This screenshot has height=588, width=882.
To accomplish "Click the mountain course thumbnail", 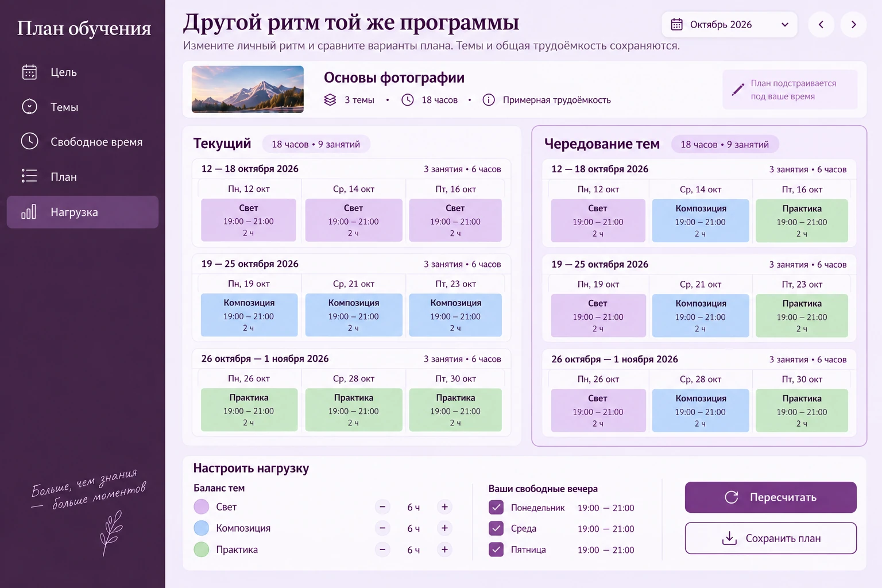I will tap(247, 89).
